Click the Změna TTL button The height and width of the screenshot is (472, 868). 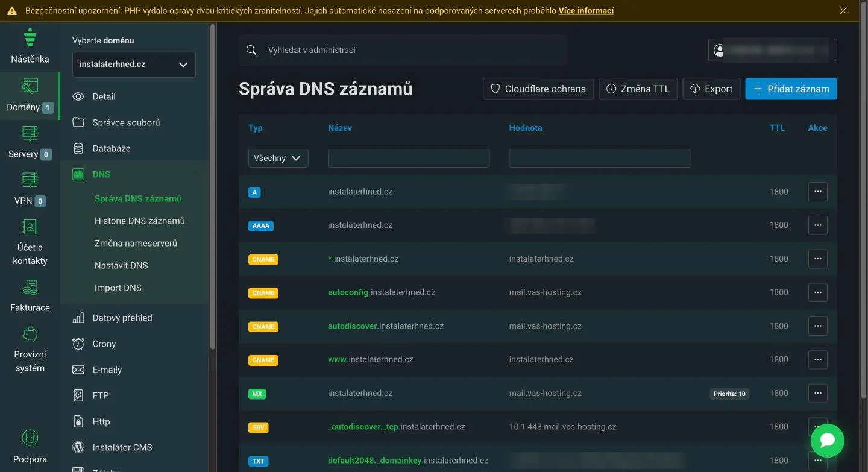[x=638, y=89]
